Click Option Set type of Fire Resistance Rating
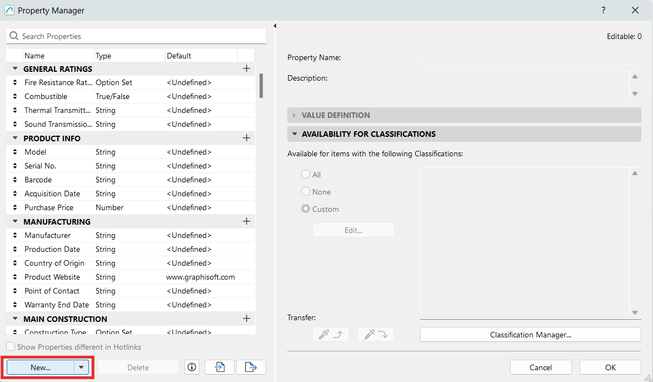 coord(114,82)
